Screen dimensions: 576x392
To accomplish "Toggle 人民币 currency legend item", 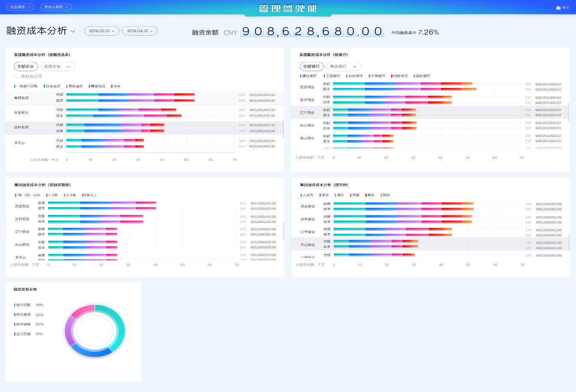I will pos(307,195).
